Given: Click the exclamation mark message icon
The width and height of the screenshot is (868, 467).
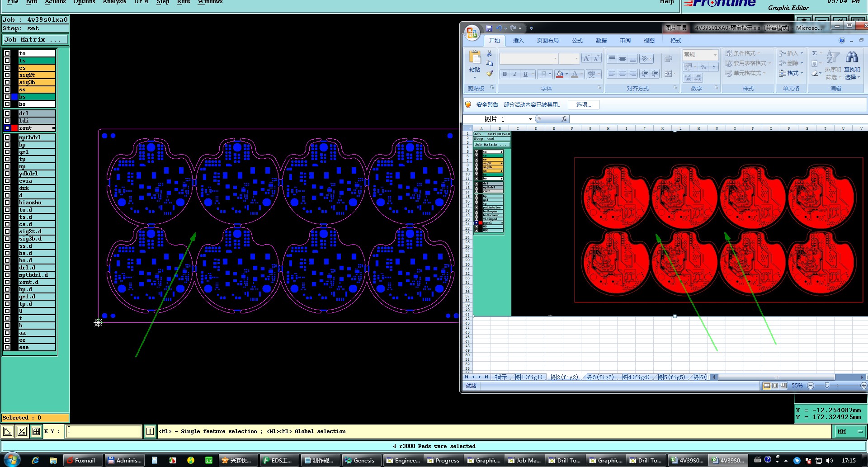Looking at the screenshot, I should click(x=150, y=431).
